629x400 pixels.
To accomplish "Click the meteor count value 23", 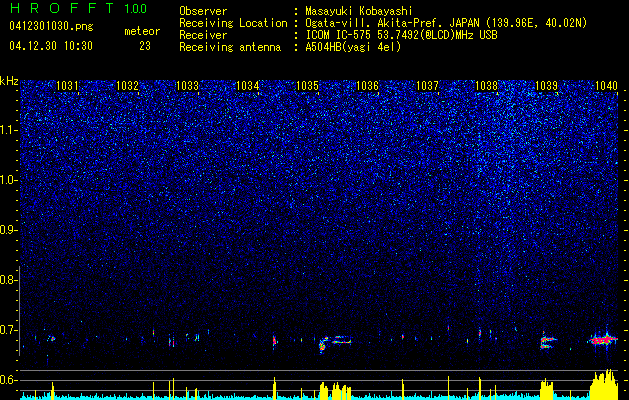I will click(x=145, y=46).
